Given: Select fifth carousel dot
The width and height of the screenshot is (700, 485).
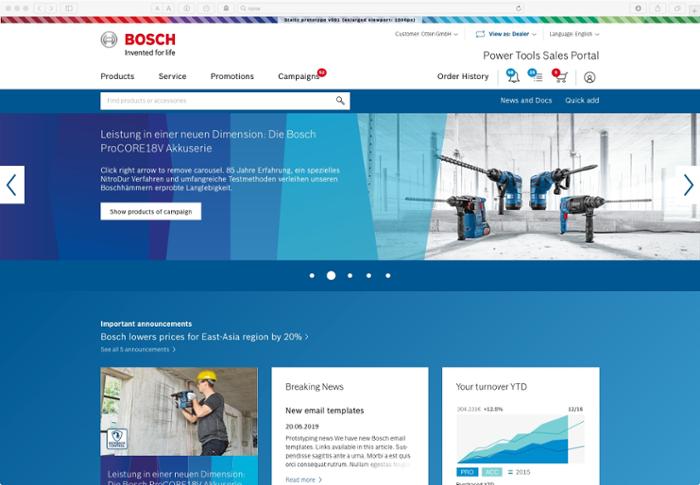Looking at the screenshot, I should tap(388, 276).
